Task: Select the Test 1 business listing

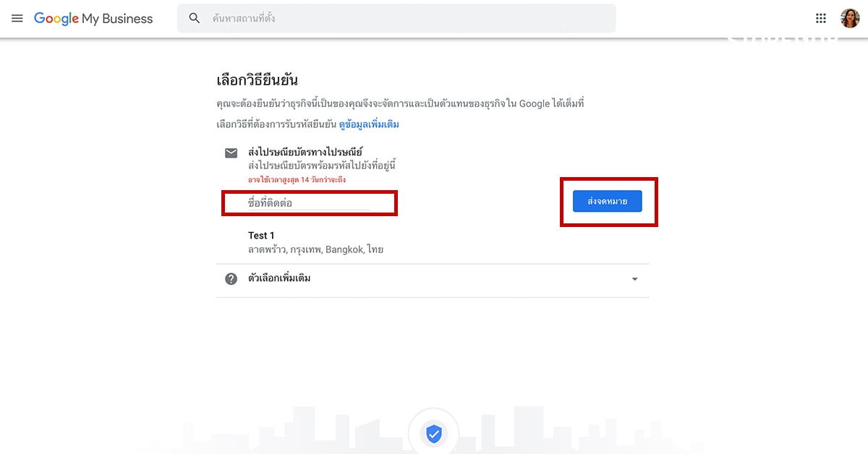Action: click(261, 235)
